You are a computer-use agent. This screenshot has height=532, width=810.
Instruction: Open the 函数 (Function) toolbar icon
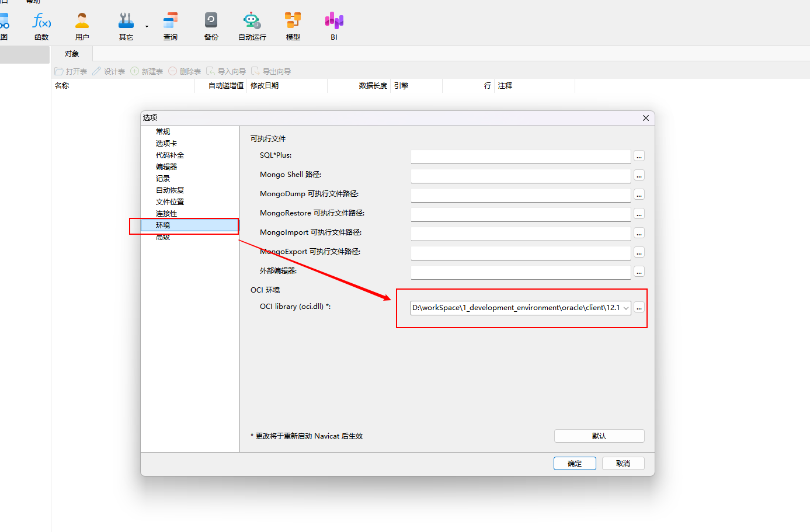pyautogui.click(x=41, y=26)
